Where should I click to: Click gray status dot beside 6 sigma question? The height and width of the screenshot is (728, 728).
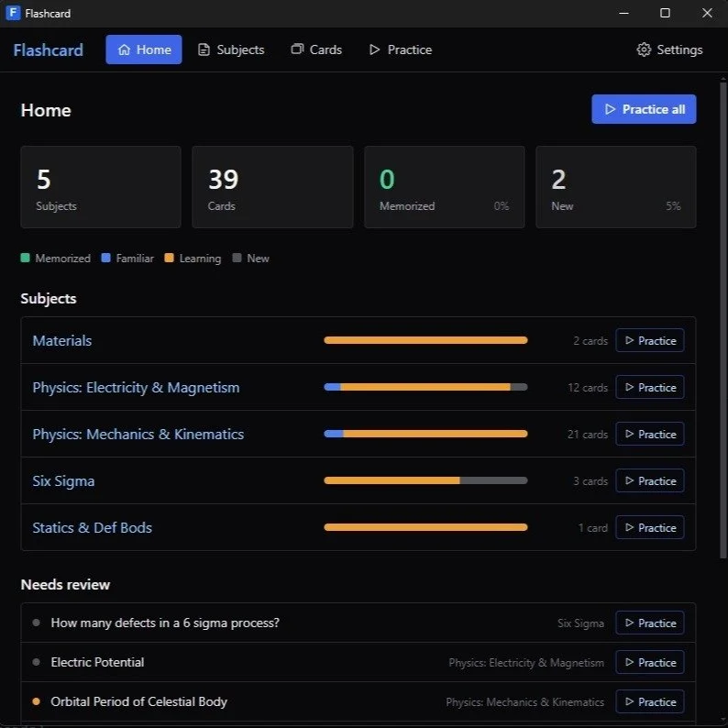[x=36, y=623]
